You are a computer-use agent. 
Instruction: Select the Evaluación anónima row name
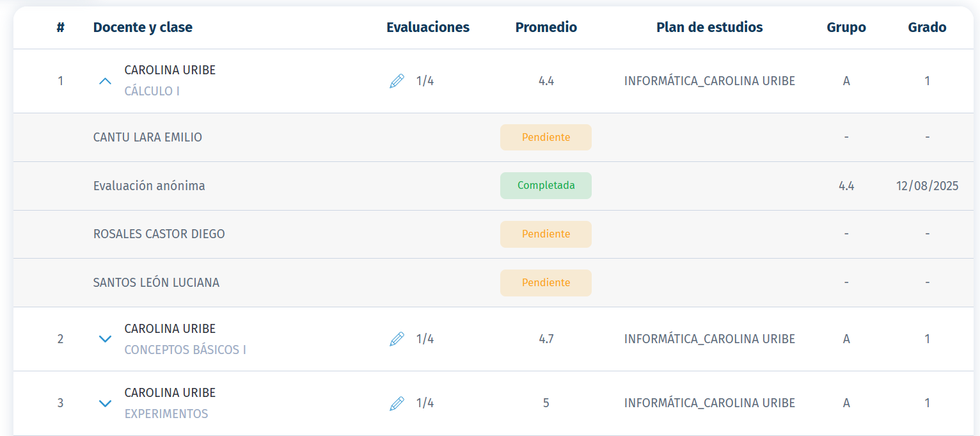point(149,186)
